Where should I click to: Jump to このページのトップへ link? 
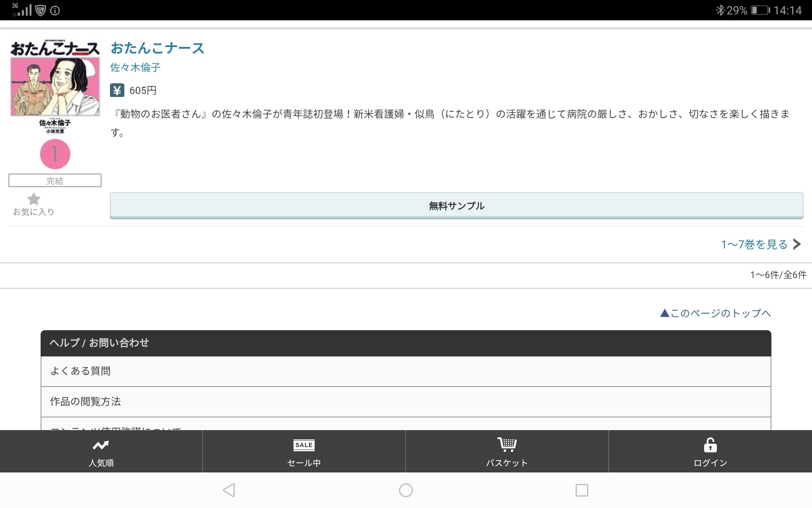[x=716, y=313]
